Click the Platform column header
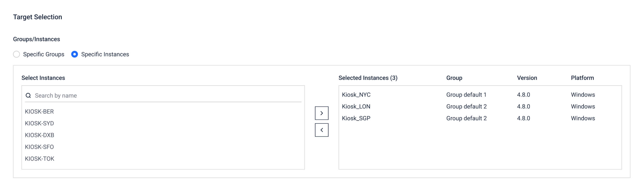The width and height of the screenshot is (644, 195). [x=582, y=78]
